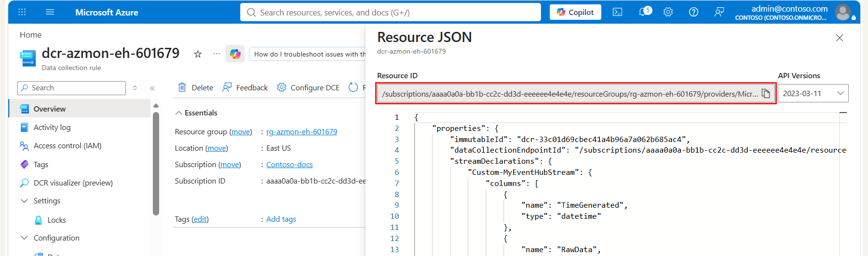This screenshot has height=256, width=868.
Task: Open portal settings gear icon
Action: click(x=668, y=12)
